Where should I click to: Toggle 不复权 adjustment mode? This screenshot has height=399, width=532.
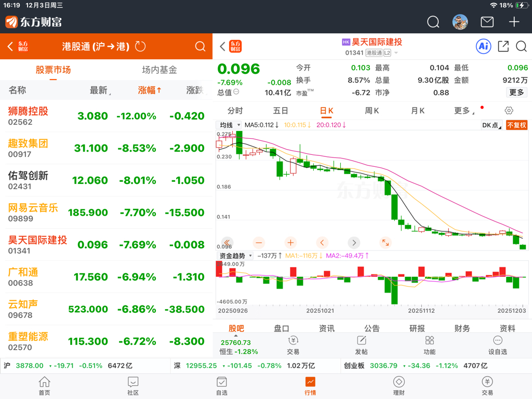[517, 125]
